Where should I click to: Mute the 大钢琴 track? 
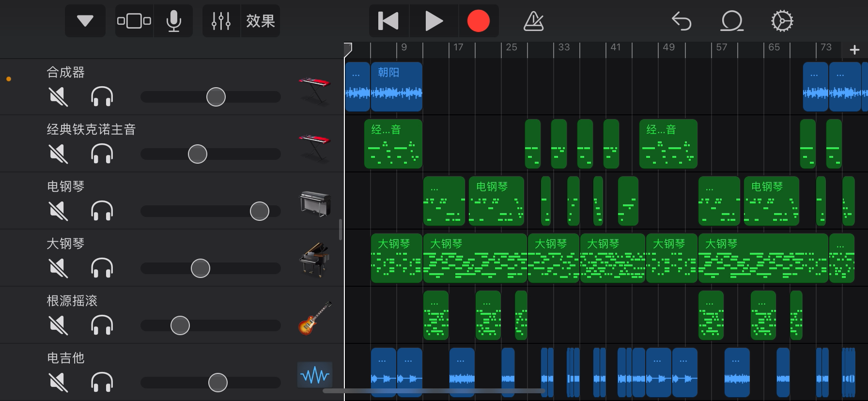(x=59, y=268)
